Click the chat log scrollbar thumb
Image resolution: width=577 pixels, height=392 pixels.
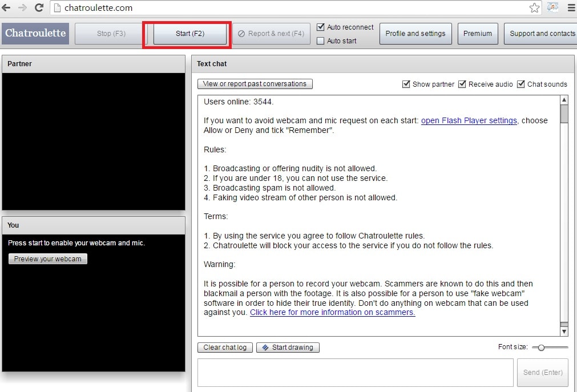[x=564, y=114]
